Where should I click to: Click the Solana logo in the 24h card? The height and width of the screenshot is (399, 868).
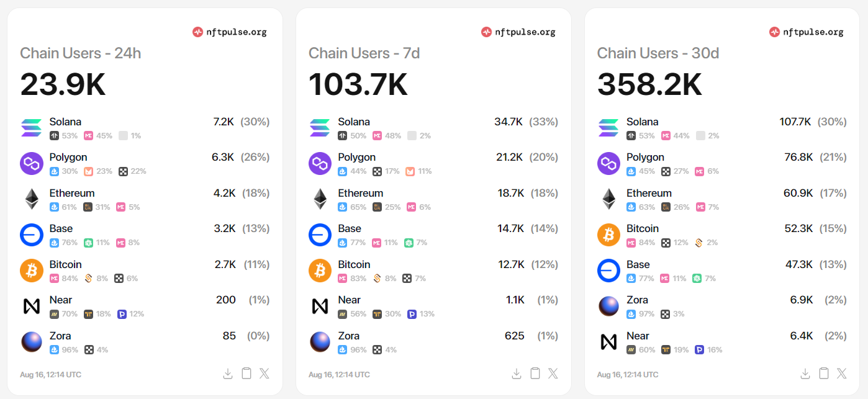pos(31,127)
